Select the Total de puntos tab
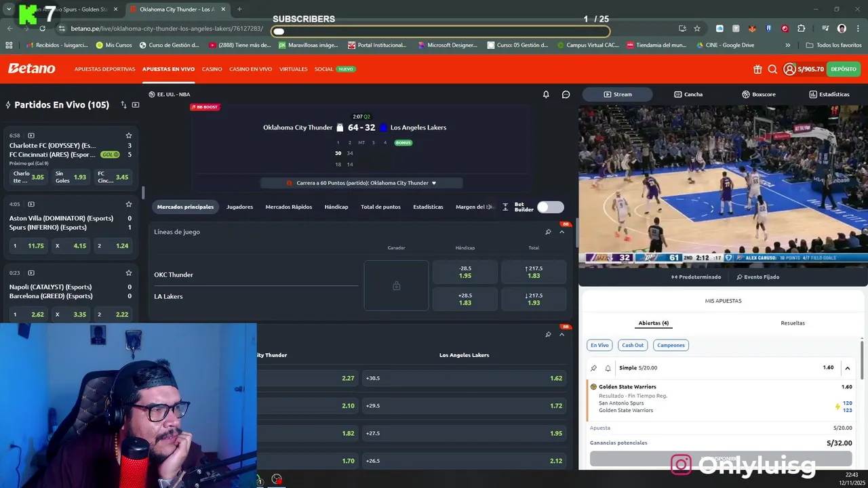 click(380, 207)
